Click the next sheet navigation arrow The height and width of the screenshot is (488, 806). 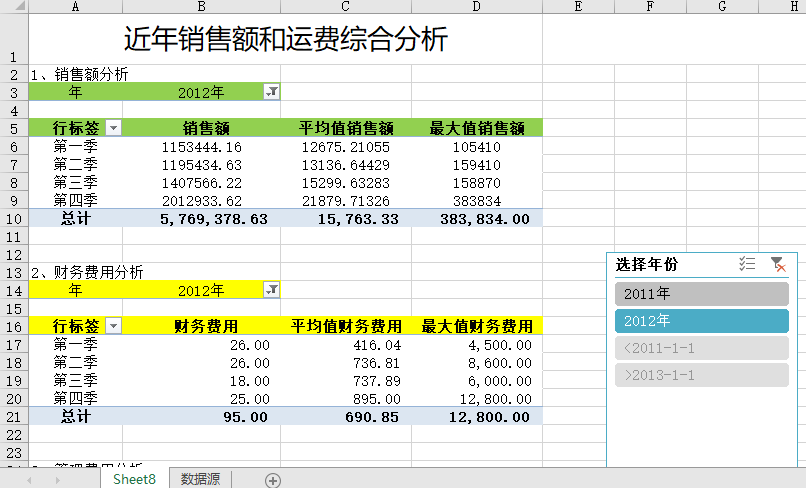[x=59, y=480]
